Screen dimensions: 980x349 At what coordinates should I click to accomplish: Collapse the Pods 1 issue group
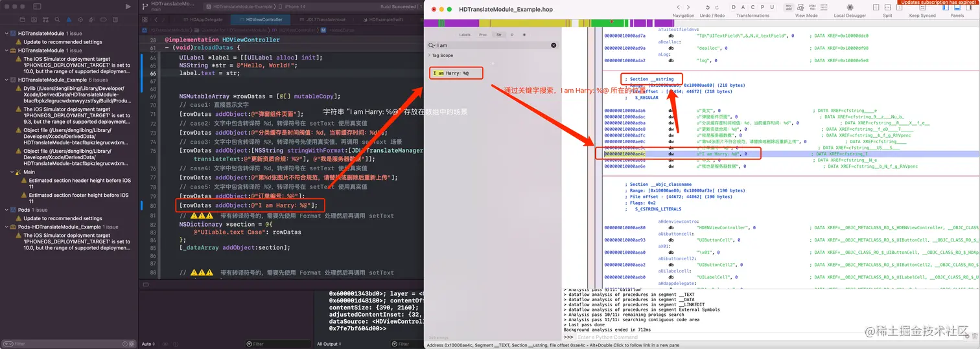(6, 210)
